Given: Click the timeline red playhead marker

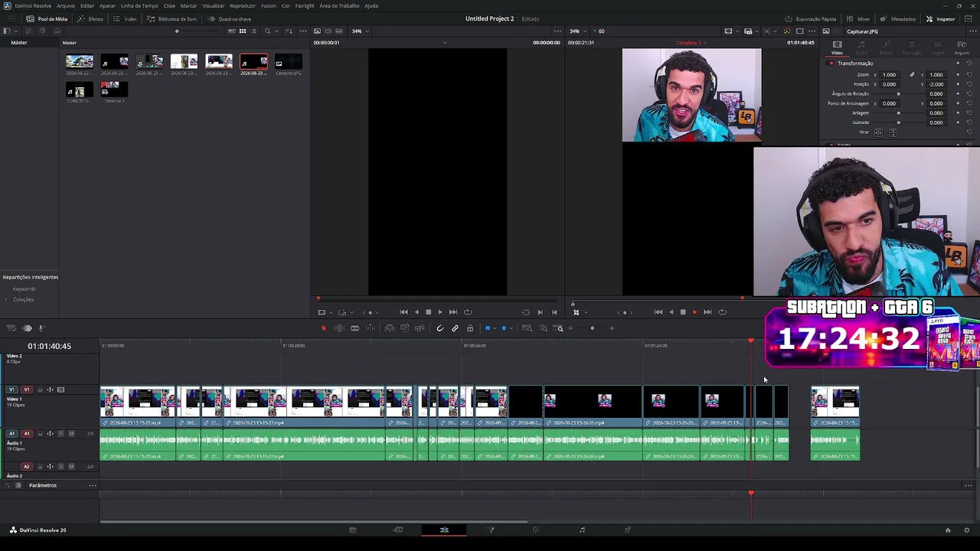Looking at the screenshot, I should tap(751, 341).
